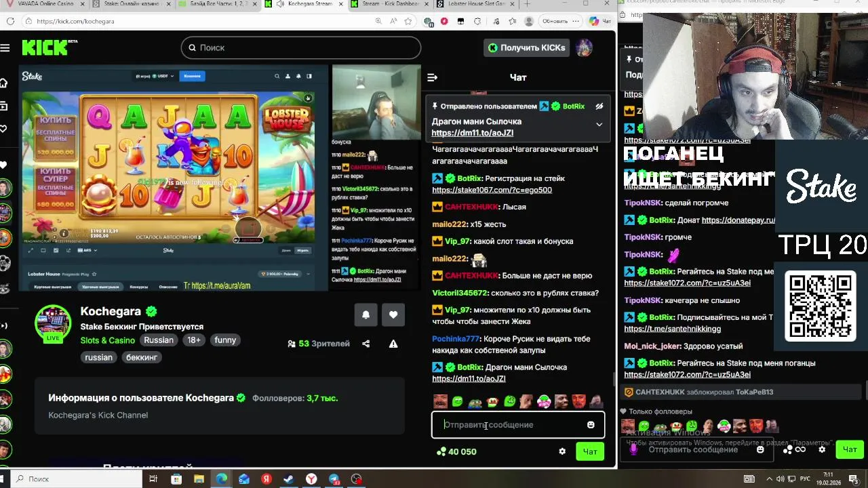Screen dimensions: 868x488
Task: Focus the Kick Поиск search box
Action: (301, 47)
